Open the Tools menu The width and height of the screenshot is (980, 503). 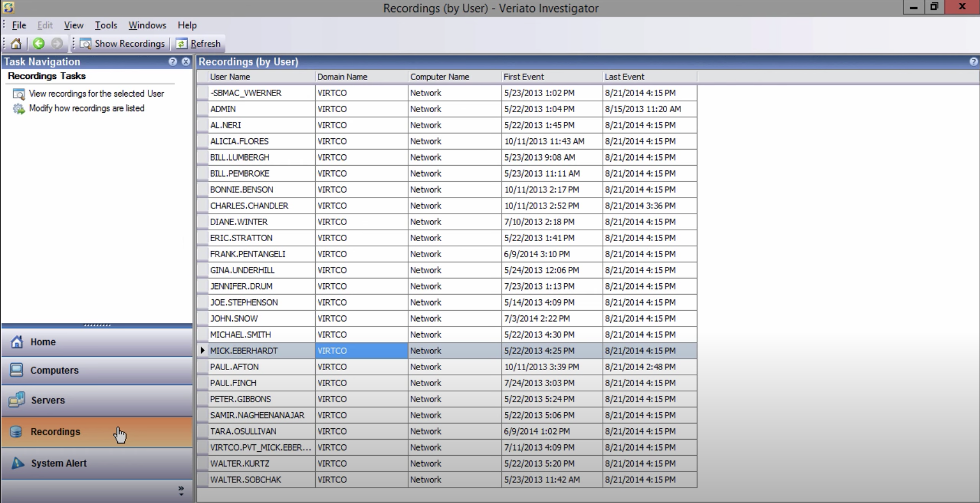106,25
